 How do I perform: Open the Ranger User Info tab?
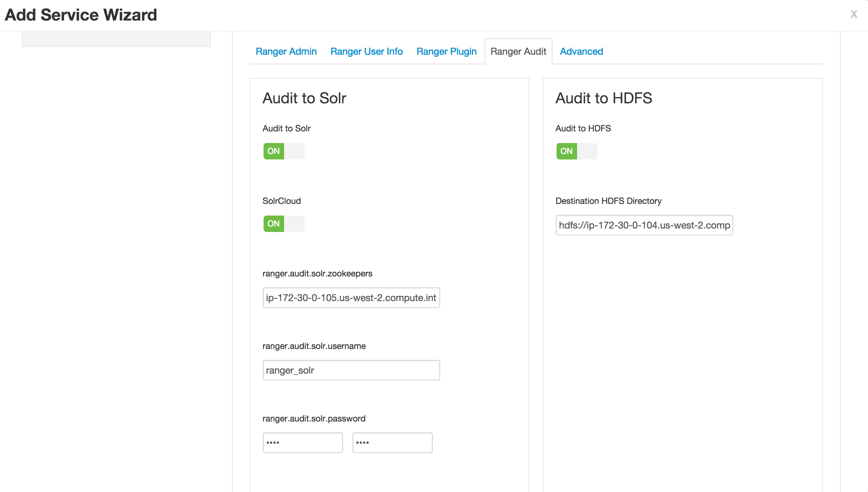367,51
